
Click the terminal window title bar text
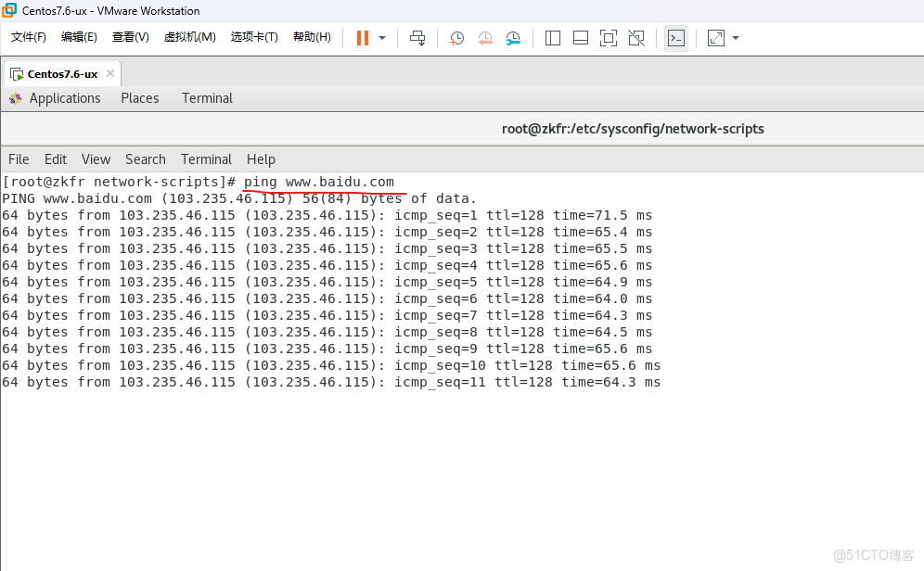[x=633, y=129]
